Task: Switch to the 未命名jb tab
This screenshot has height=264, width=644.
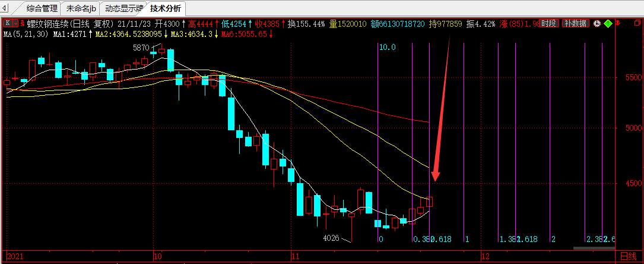Action: [81, 8]
